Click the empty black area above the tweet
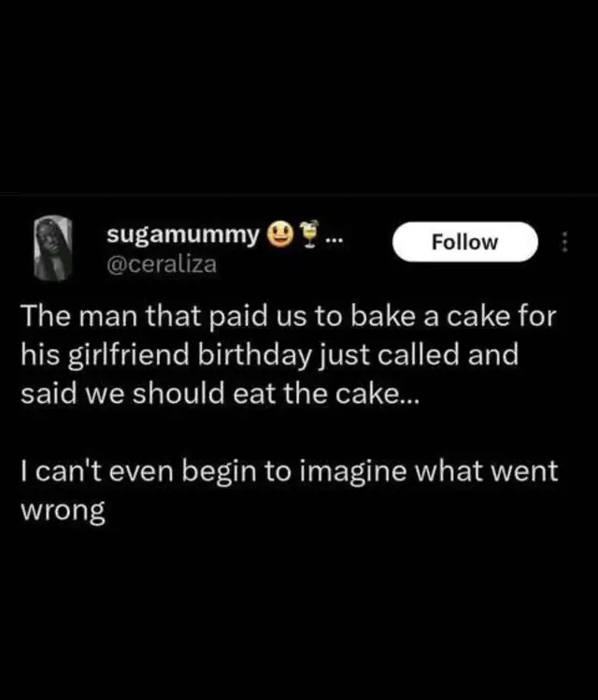The image size is (598, 700). click(299, 96)
